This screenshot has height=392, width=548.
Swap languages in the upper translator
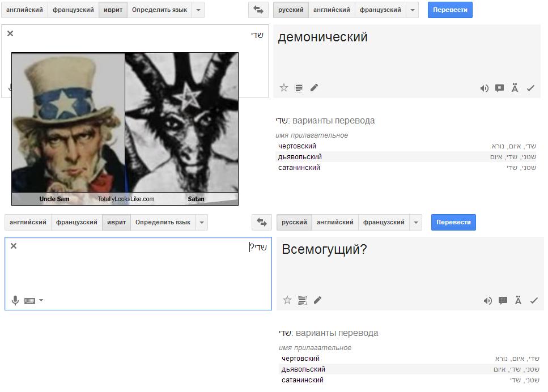coord(258,10)
